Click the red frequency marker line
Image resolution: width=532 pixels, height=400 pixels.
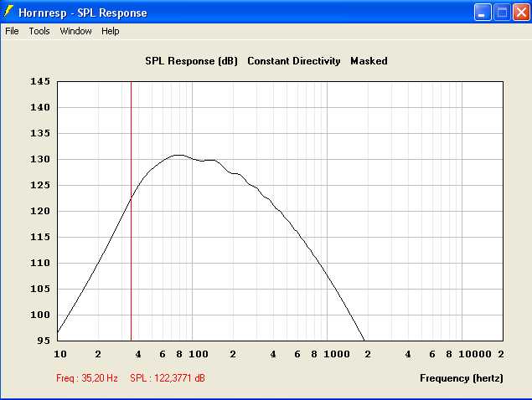tap(131, 211)
